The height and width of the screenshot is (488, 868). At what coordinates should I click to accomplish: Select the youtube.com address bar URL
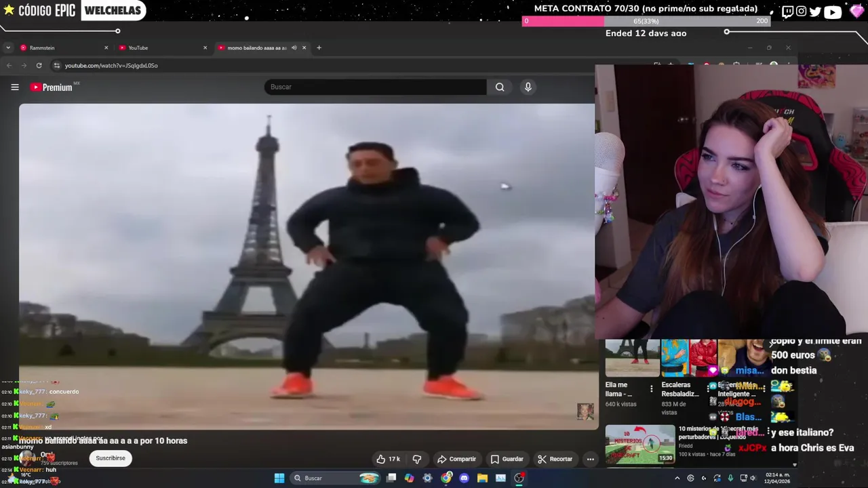pyautogui.click(x=111, y=66)
